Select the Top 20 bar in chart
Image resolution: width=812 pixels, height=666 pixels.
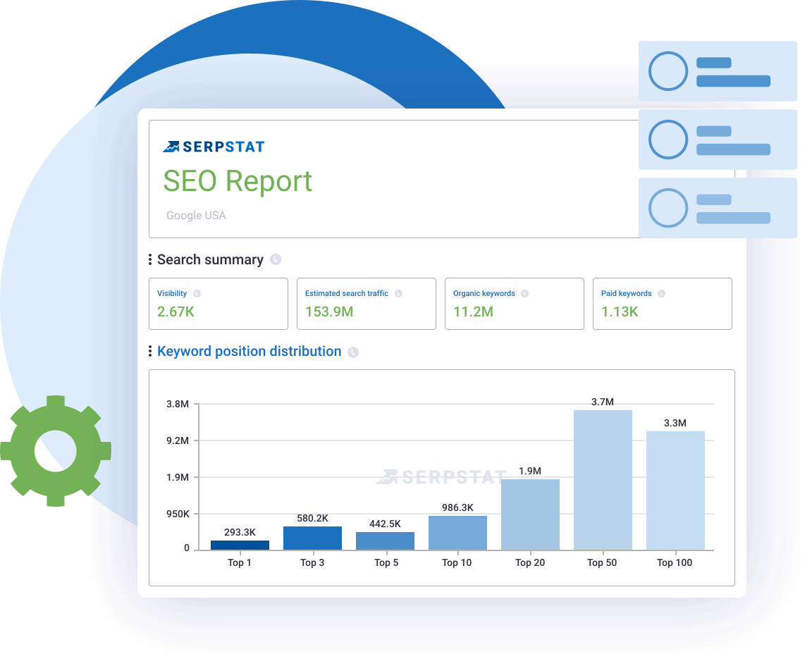tap(530, 514)
